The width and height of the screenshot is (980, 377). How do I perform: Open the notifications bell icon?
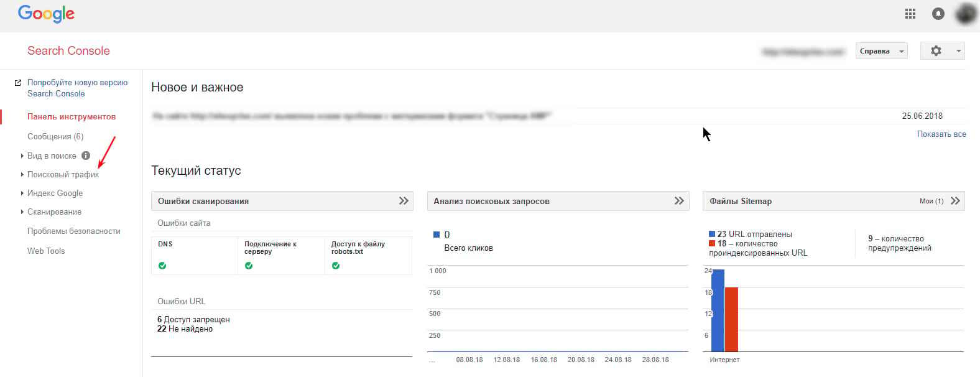938,14
